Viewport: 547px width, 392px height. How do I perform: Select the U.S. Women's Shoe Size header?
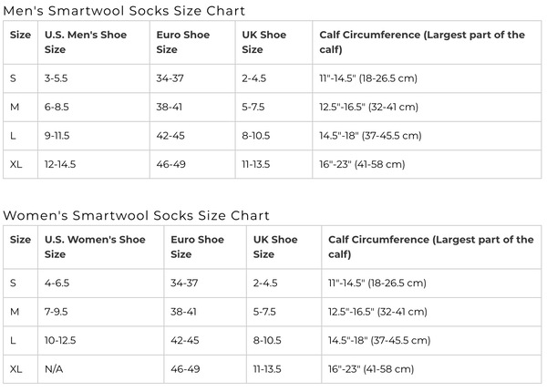point(95,246)
